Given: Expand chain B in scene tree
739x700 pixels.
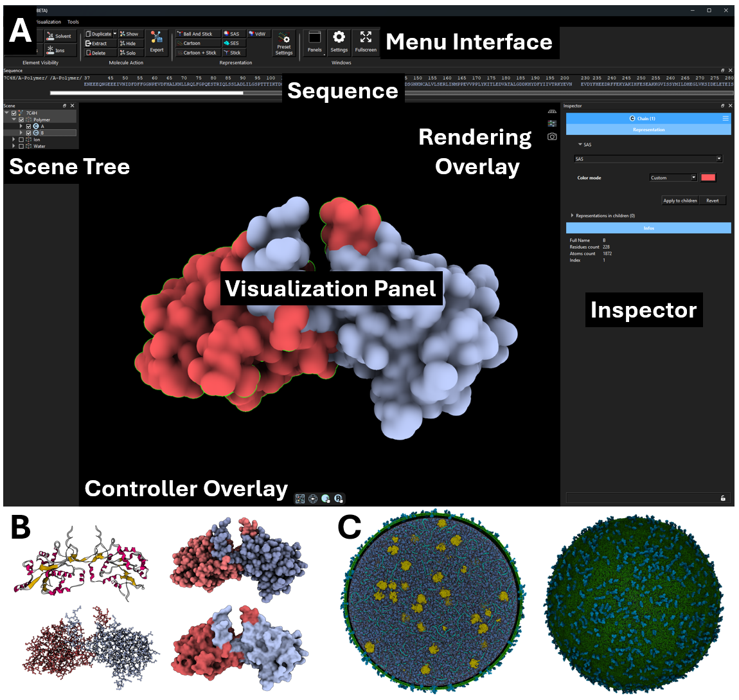Looking at the screenshot, I should click(21, 133).
